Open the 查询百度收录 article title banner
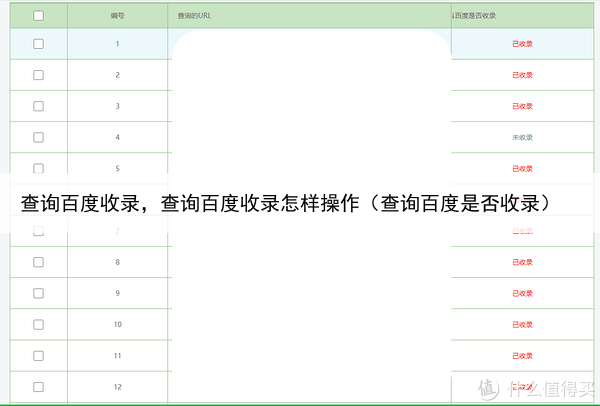The width and height of the screenshot is (600, 406). click(x=285, y=204)
